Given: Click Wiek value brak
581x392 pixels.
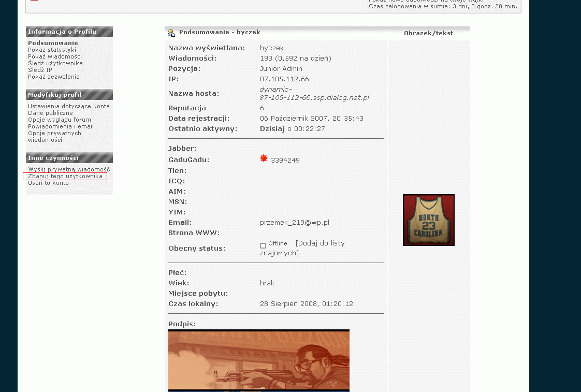Looking at the screenshot, I should (267, 283).
